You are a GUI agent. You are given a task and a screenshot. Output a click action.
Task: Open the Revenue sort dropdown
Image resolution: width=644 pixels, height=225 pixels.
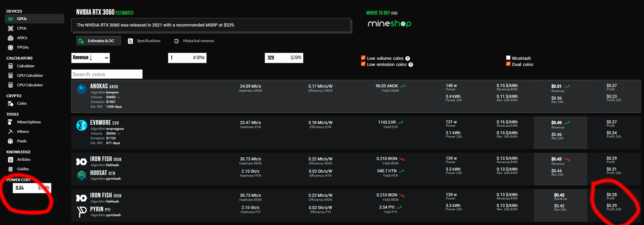coord(91,58)
